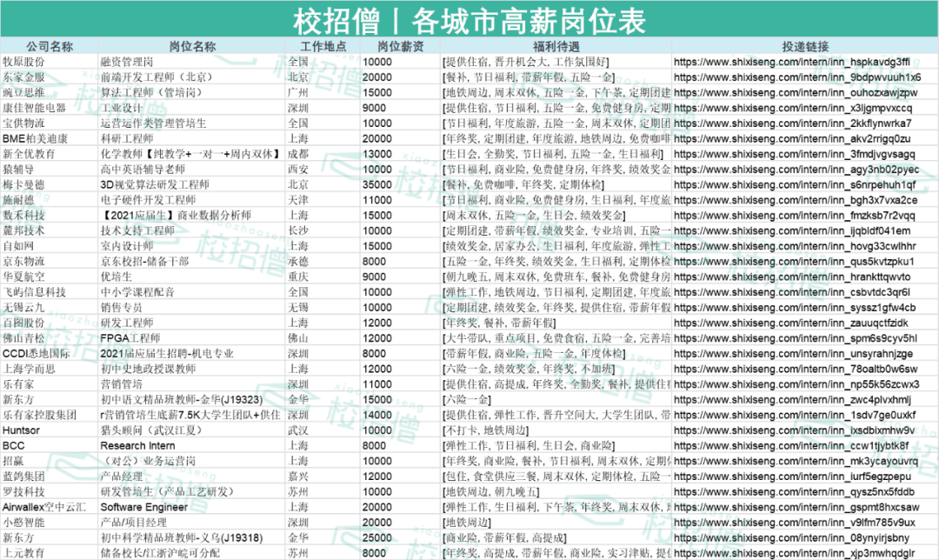Click the 工作地点 column header
939x560 pixels.
[323, 46]
